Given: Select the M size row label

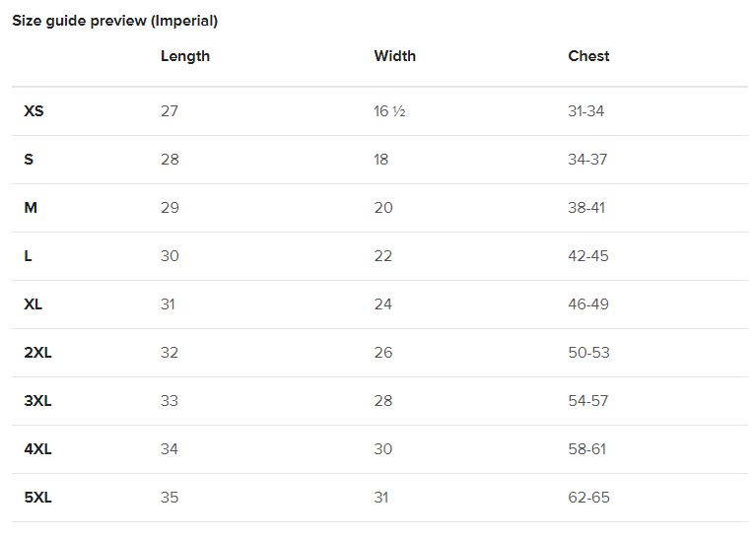Looking at the screenshot, I should pyautogui.click(x=31, y=208).
